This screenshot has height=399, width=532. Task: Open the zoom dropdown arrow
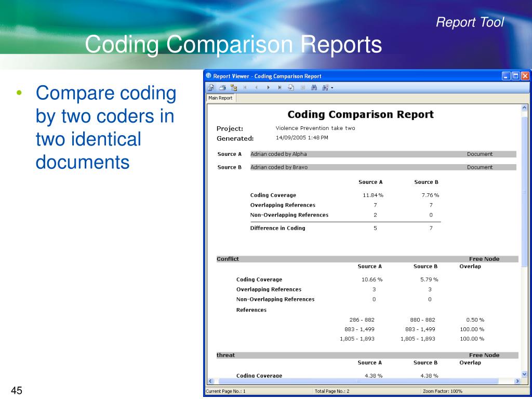(332, 88)
